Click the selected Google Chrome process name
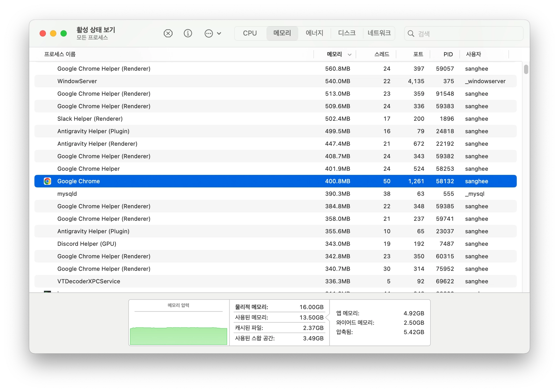This screenshot has height=392, width=559. (x=79, y=181)
